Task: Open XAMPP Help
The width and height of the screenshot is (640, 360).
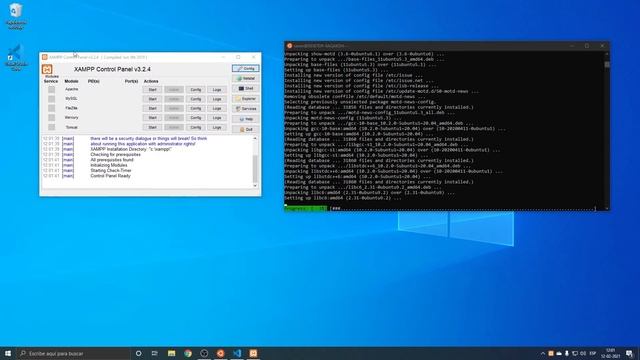Action: [245, 119]
